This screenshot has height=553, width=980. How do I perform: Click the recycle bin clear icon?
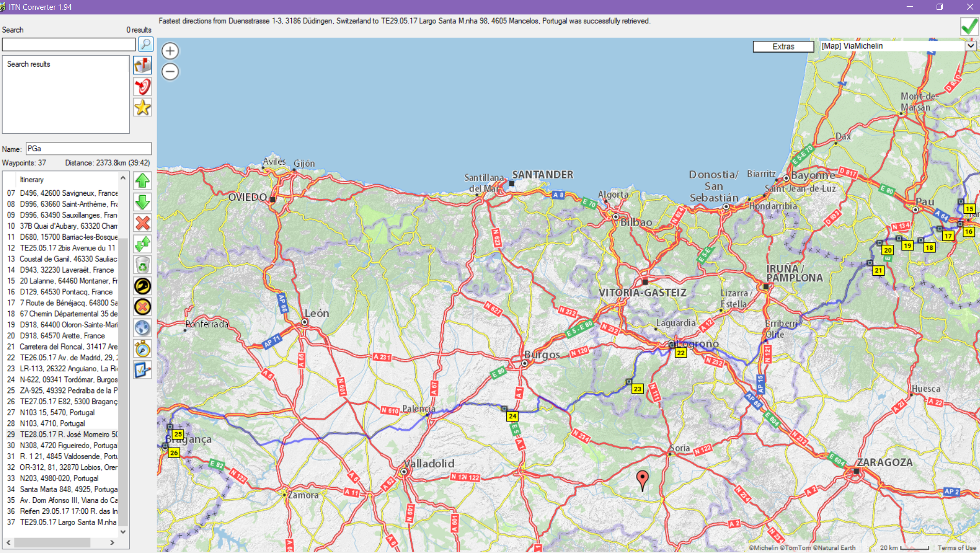[x=143, y=265]
